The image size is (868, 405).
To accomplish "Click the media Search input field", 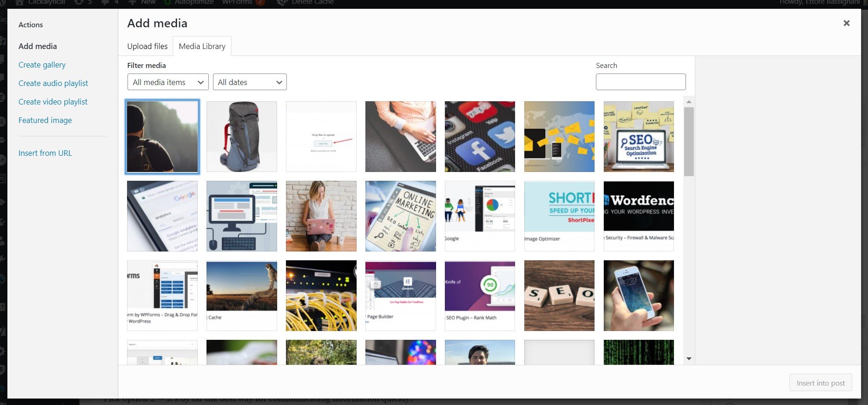I will (640, 82).
